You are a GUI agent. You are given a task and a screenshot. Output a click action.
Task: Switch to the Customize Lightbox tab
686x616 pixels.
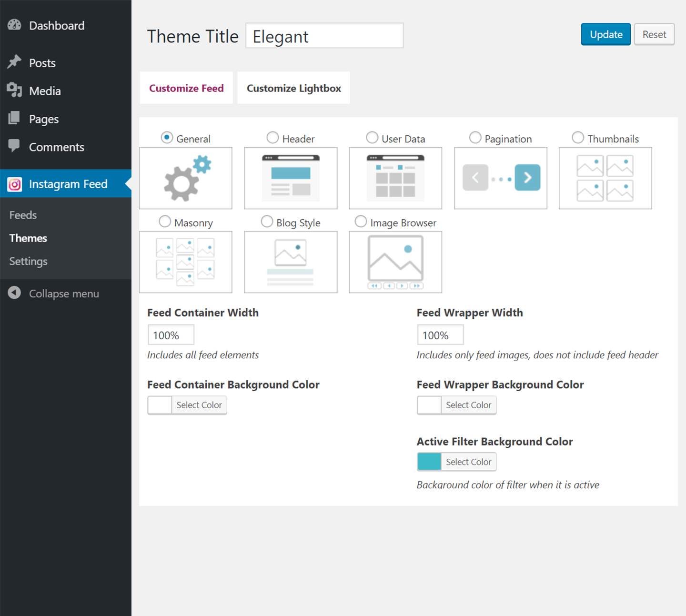[293, 88]
